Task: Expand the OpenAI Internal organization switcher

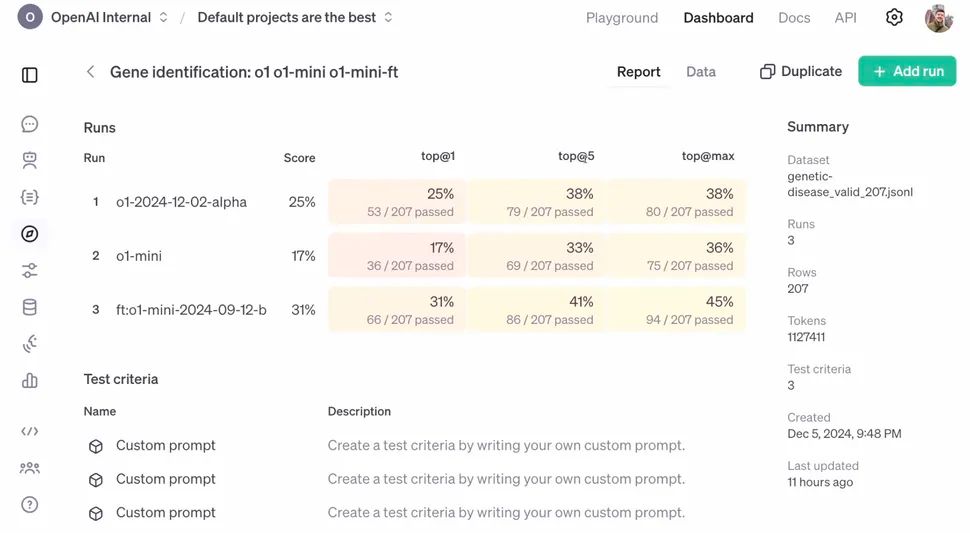Action: [x=95, y=18]
